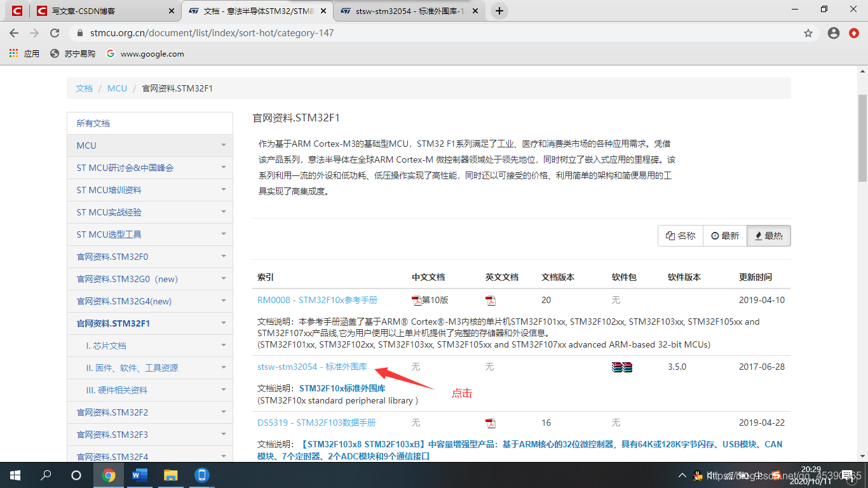Image resolution: width=868 pixels, height=488 pixels.
Task: Bookmark this page with the star icon
Action: pyautogui.click(x=808, y=33)
